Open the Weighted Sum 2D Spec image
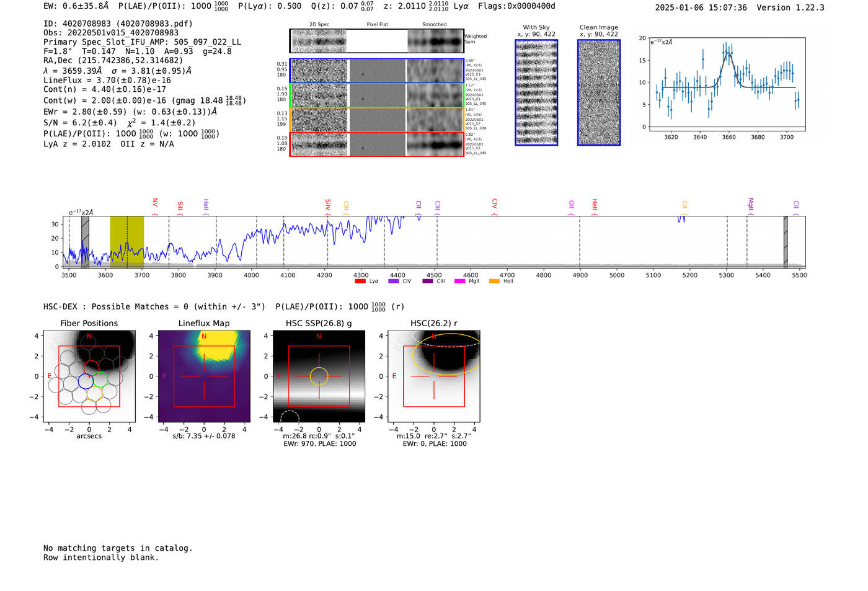The height and width of the screenshot is (591, 868). click(x=319, y=41)
